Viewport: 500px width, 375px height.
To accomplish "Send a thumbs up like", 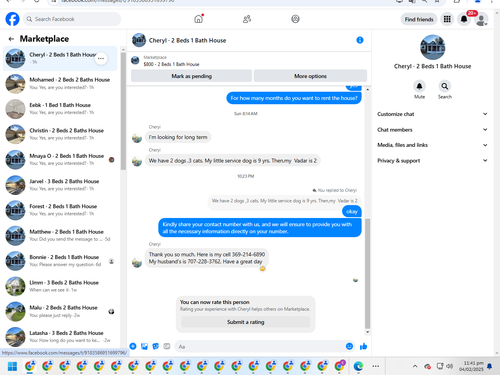I will click(x=363, y=346).
